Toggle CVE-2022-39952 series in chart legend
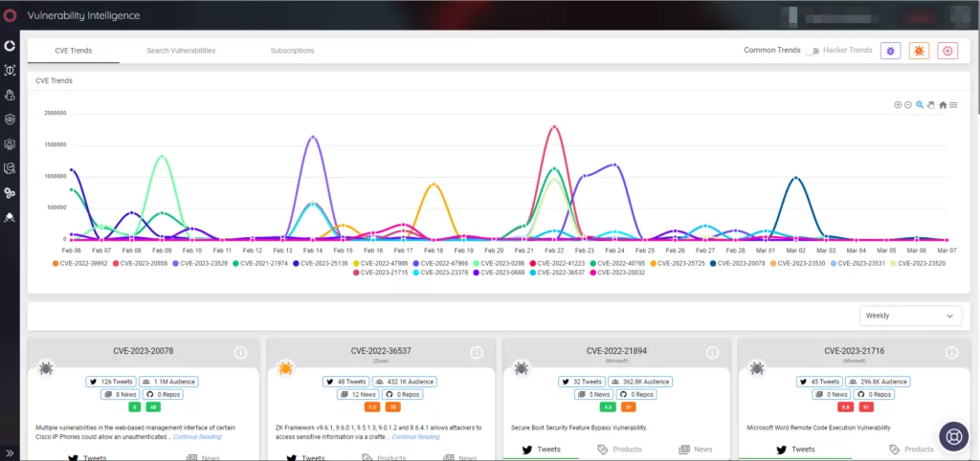Screen dimensions: 980x461 pyautogui.click(x=80, y=263)
